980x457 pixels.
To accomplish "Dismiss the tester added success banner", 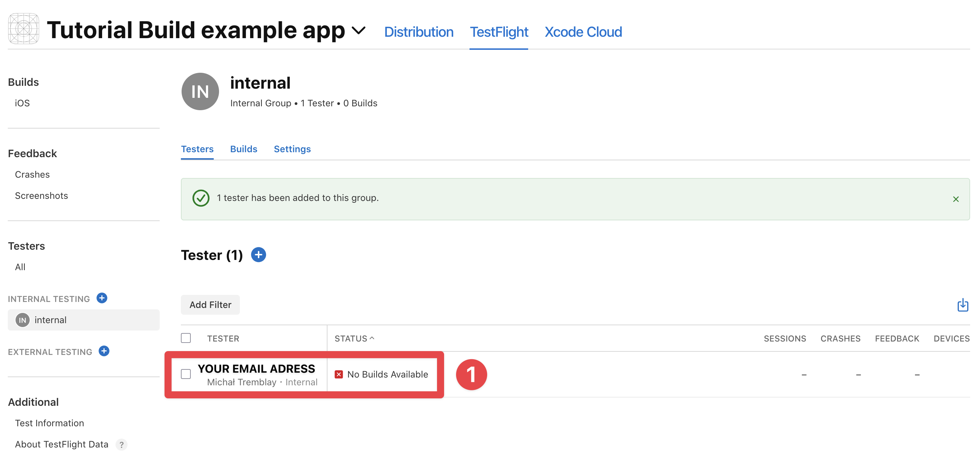I will tap(955, 198).
